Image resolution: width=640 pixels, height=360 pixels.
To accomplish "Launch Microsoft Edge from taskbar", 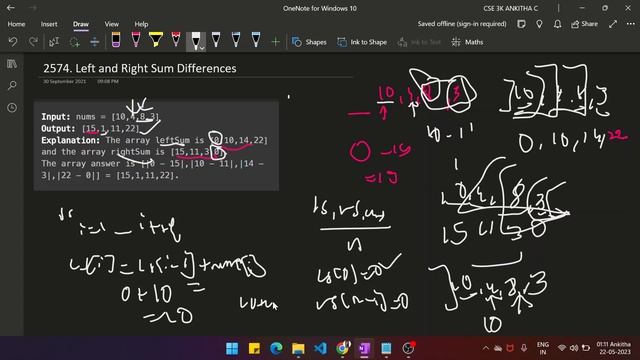I will point(276,348).
